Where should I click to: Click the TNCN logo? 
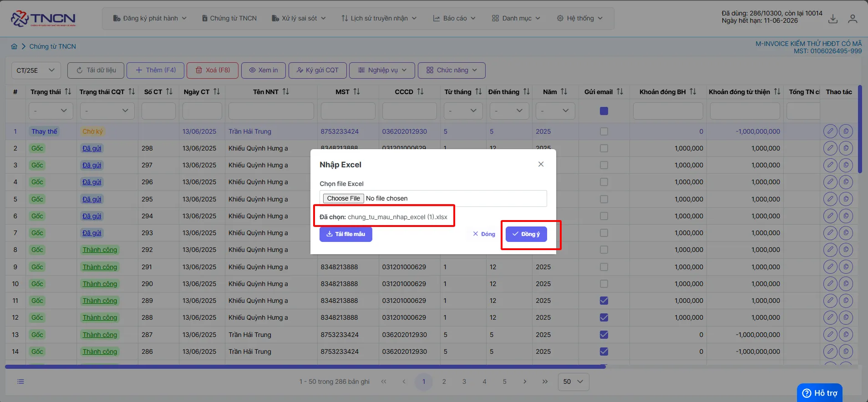[x=43, y=19]
